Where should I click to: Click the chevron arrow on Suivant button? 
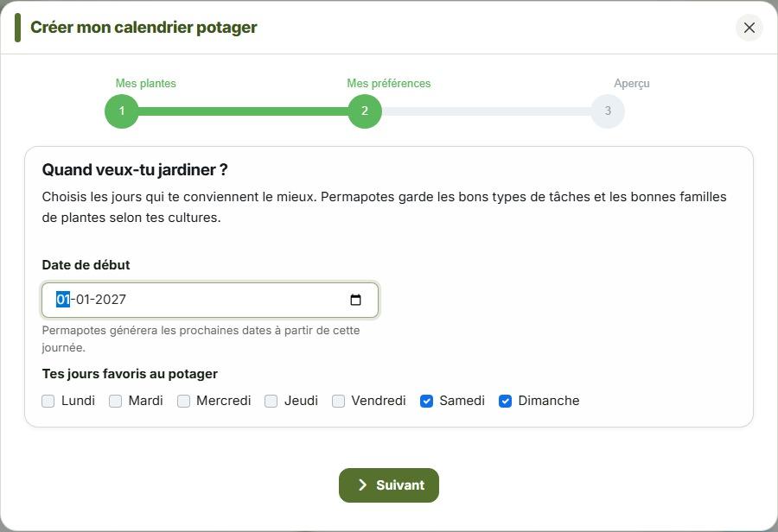[x=363, y=484]
